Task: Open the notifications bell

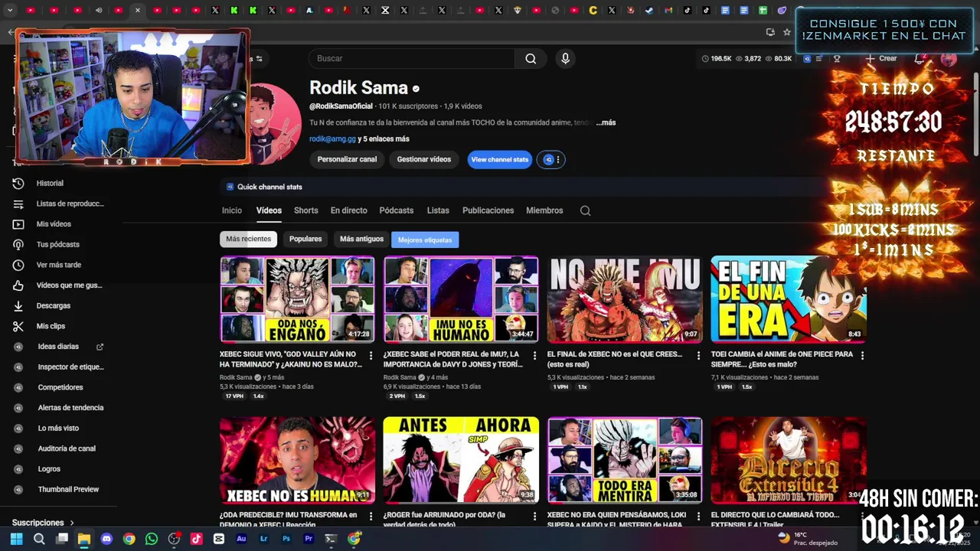Action: pos(920,58)
